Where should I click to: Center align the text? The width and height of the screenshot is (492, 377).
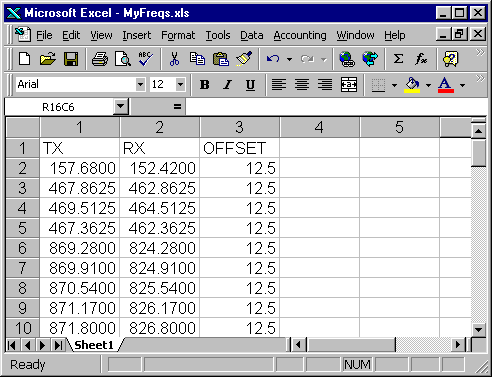(x=302, y=85)
